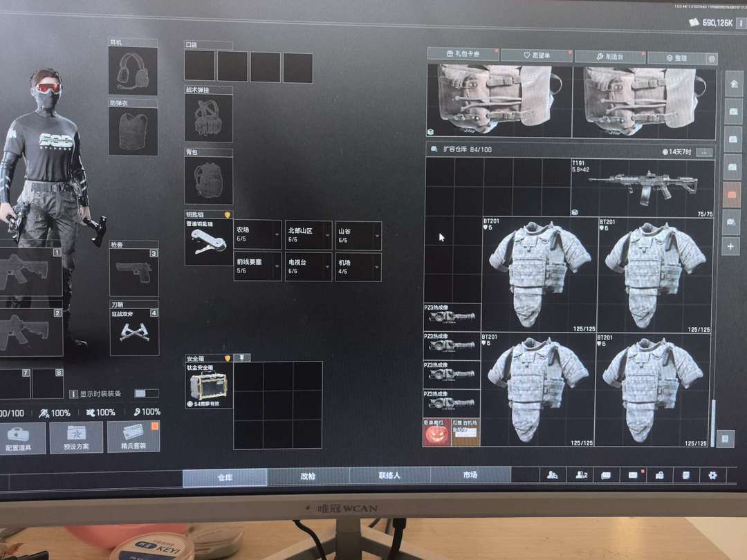The height and width of the screenshot is (560, 747).
Task: Select the 狂战双斧 melee weapon slot 4
Action: (134, 331)
